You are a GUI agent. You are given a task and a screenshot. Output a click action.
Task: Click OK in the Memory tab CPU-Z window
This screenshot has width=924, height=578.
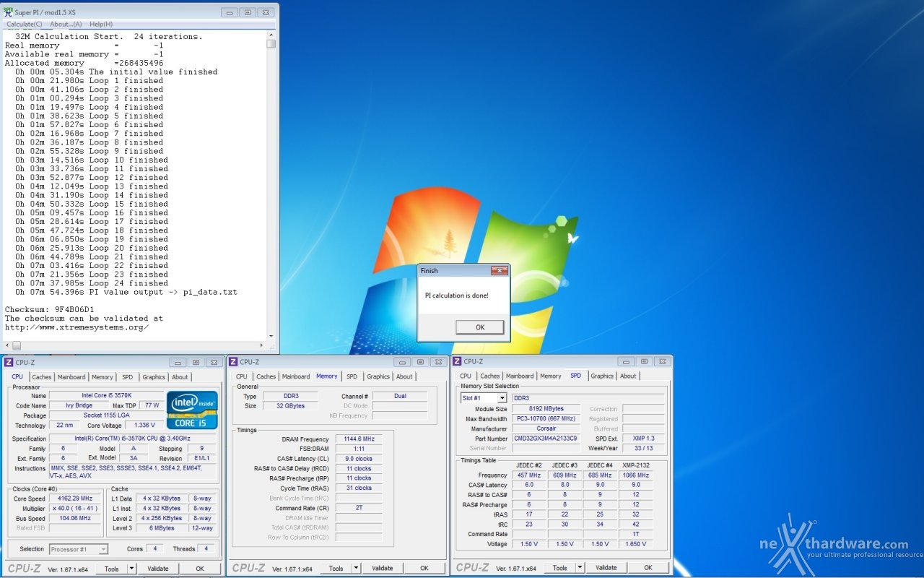click(424, 569)
